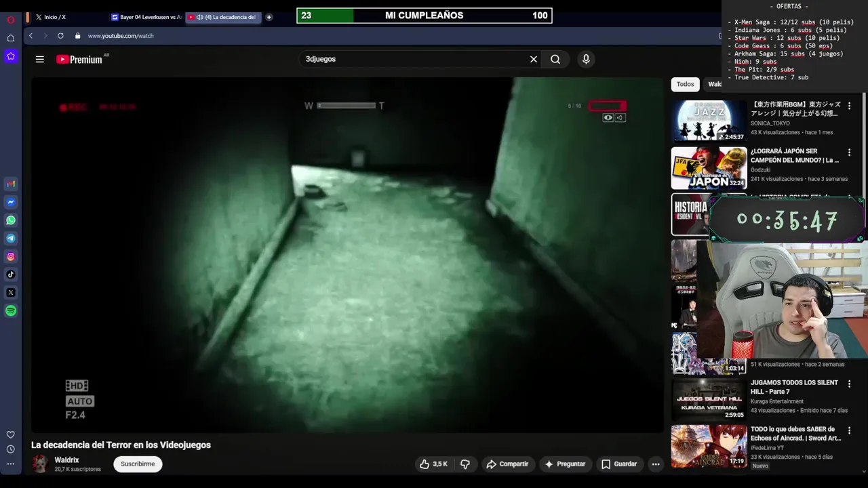Open the Japón campeón video thumbnail
The width and height of the screenshot is (868, 488).
point(709,168)
